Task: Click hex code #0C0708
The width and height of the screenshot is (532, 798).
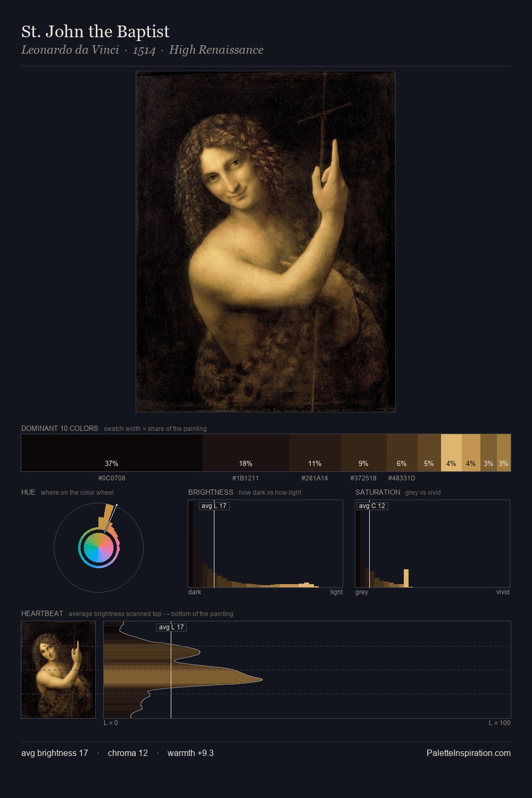Action: [112, 478]
